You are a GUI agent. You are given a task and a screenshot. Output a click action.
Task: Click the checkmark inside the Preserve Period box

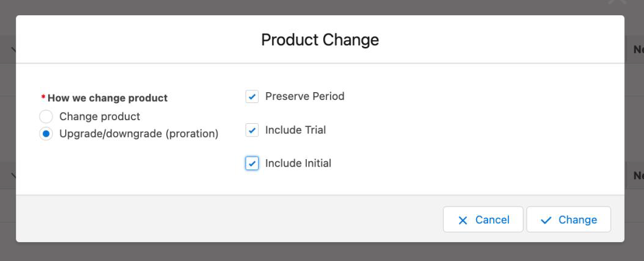tap(252, 96)
